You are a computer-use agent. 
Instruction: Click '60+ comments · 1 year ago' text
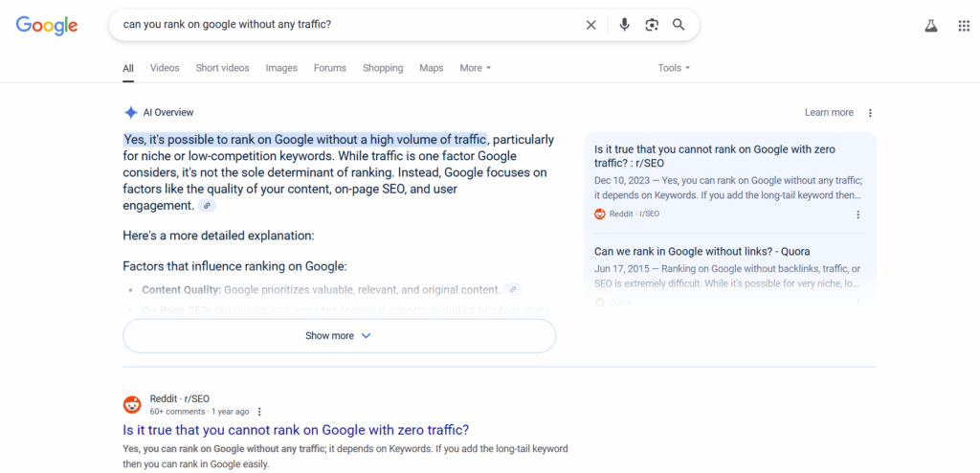[199, 412]
